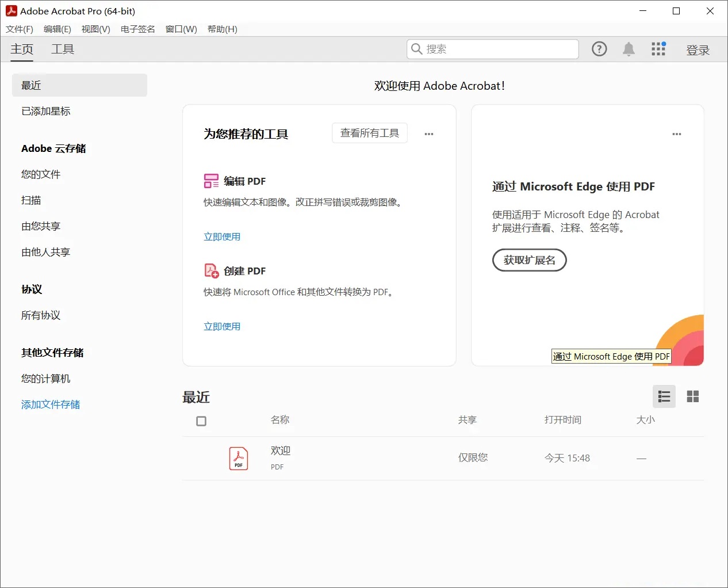This screenshot has width=728, height=588.
Task: Open the 编辑(E) menu
Action: click(58, 29)
